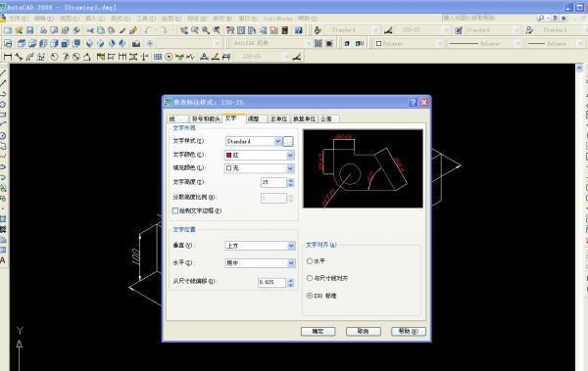This screenshot has width=588, height=371.
Task: Click the drawing area's vertical scrollbar up arrow
Action: (x=579, y=69)
